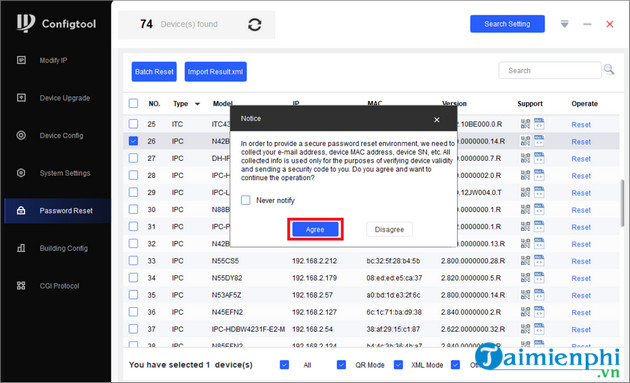Click the Building Config sidebar icon
This screenshot has width=630, height=383.
coord(21,248)
